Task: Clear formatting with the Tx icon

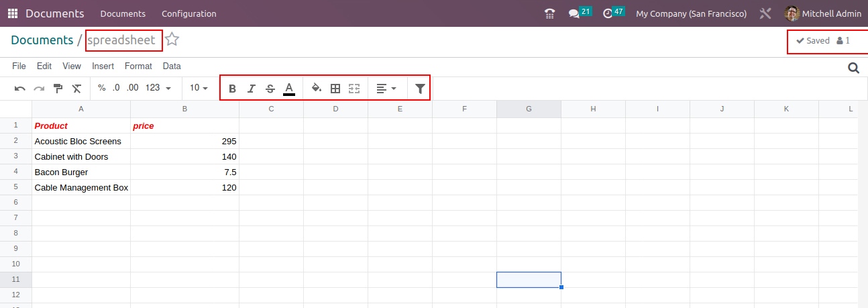Action: point(77,88)
